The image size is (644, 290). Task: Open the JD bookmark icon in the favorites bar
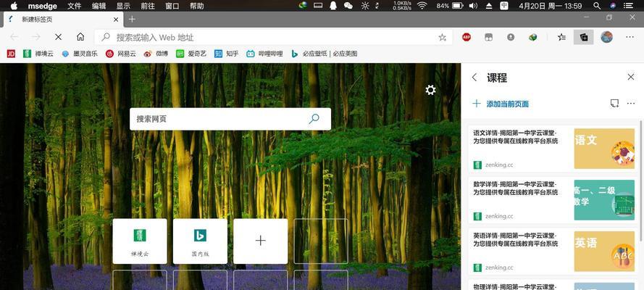pos(11,54)
